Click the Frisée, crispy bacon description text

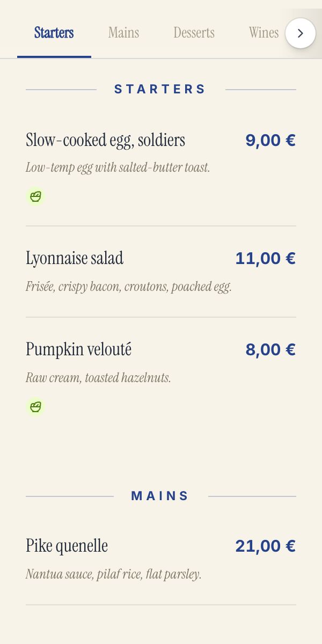coord(129,287)
